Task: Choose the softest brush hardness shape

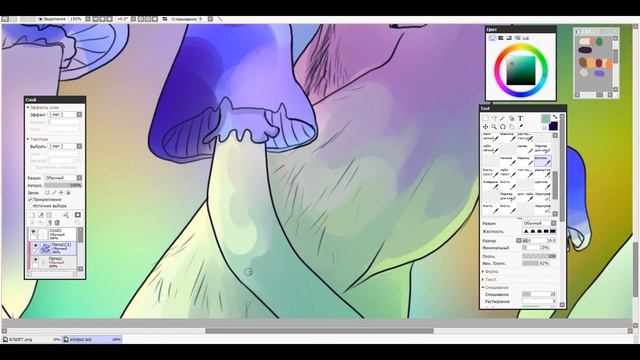Action: point(527,231)
